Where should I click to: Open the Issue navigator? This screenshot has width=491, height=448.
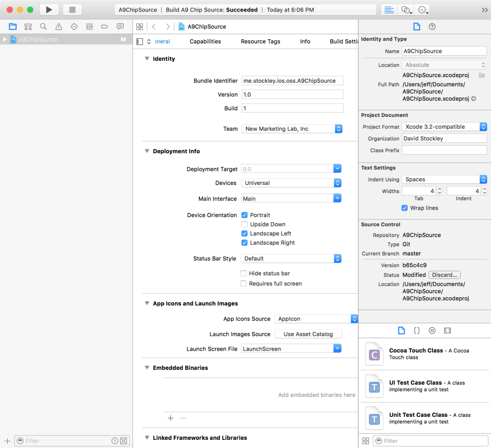tap(58, 26)
